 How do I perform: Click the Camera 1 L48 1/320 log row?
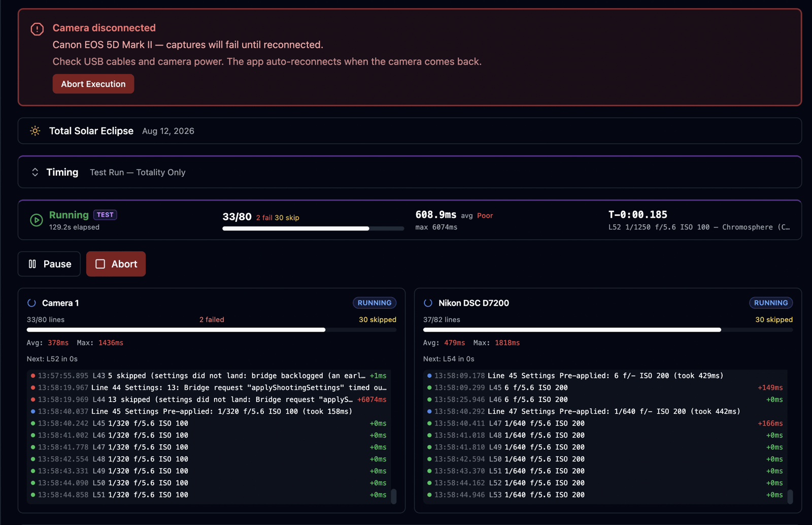coord(209,459)
